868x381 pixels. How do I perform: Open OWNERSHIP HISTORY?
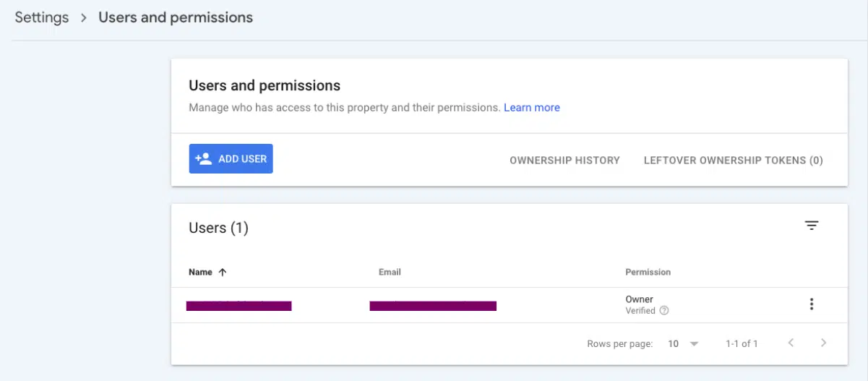pos(564,160)
